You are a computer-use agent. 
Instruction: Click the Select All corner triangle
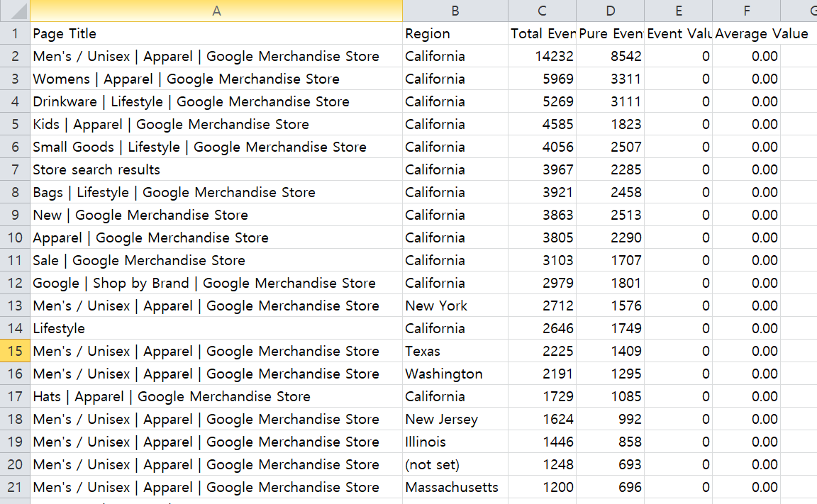click(16, 11)
